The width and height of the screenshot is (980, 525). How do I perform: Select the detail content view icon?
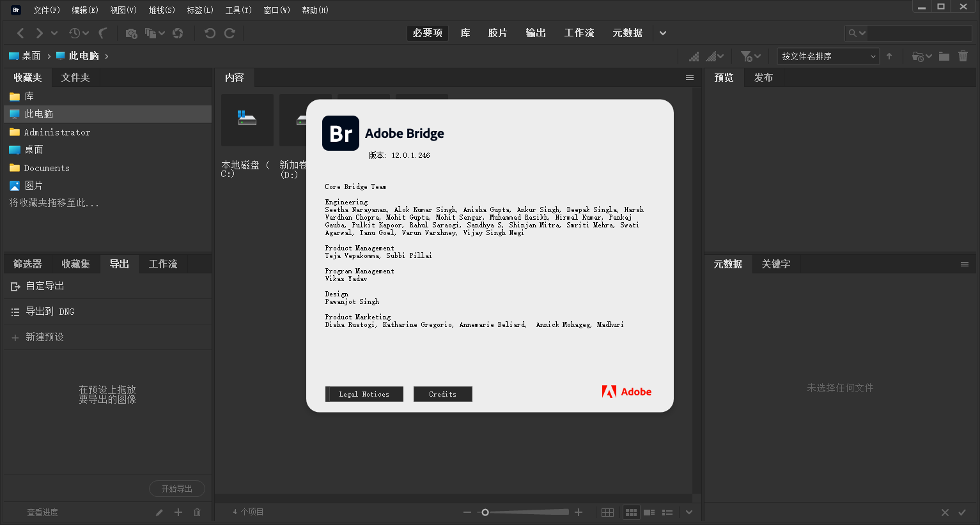point(649,512)
